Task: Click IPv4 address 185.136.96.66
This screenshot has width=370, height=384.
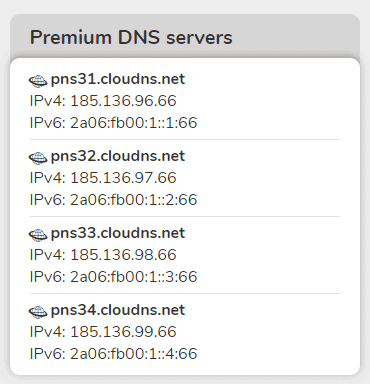Action: tap(123, 101)
